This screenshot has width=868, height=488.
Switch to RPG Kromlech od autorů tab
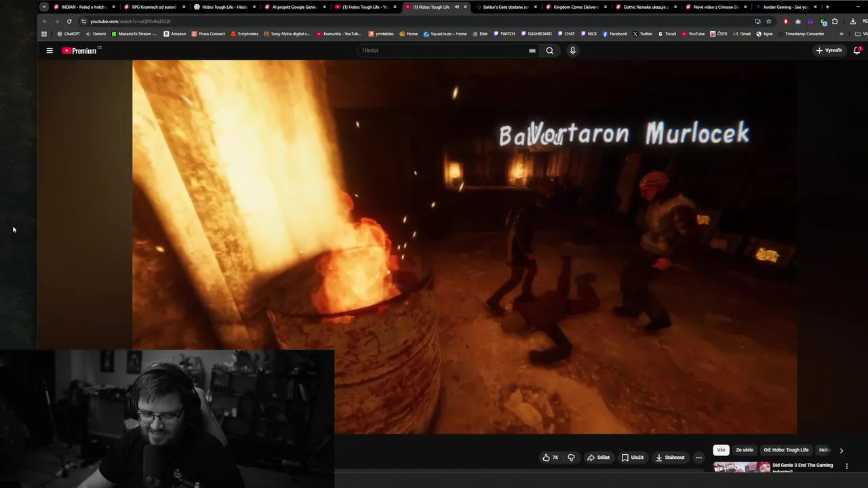[153, 7]
